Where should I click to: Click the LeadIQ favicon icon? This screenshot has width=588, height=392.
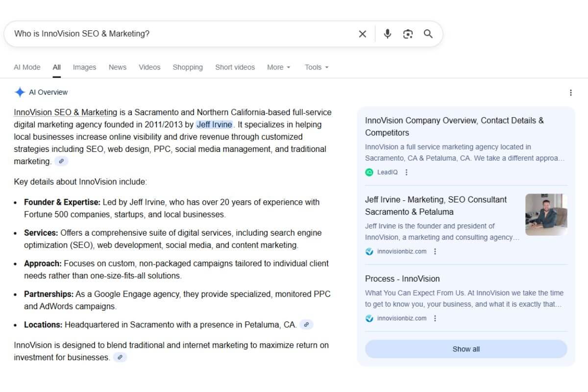coord(369,172)
